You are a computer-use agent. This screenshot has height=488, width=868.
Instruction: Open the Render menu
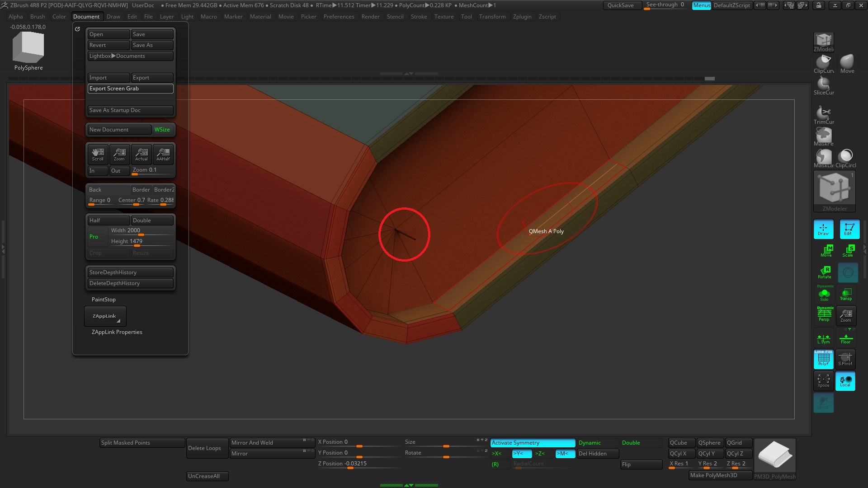tap(370, 17)
